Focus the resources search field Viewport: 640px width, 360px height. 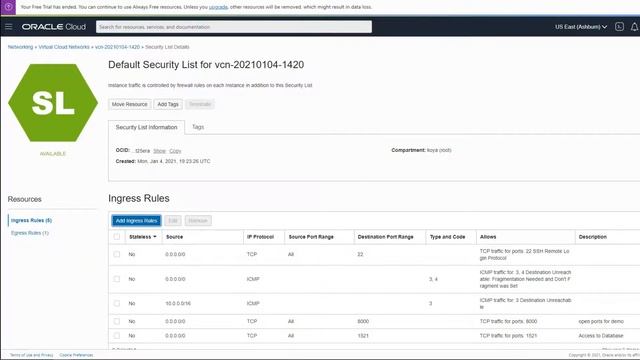[x=234, y=27]
